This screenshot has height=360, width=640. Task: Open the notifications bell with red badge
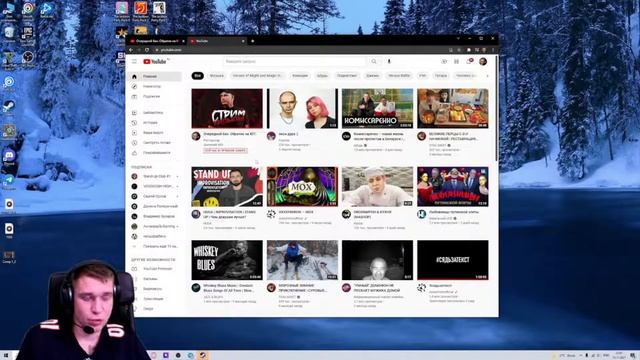click(469, 61)
